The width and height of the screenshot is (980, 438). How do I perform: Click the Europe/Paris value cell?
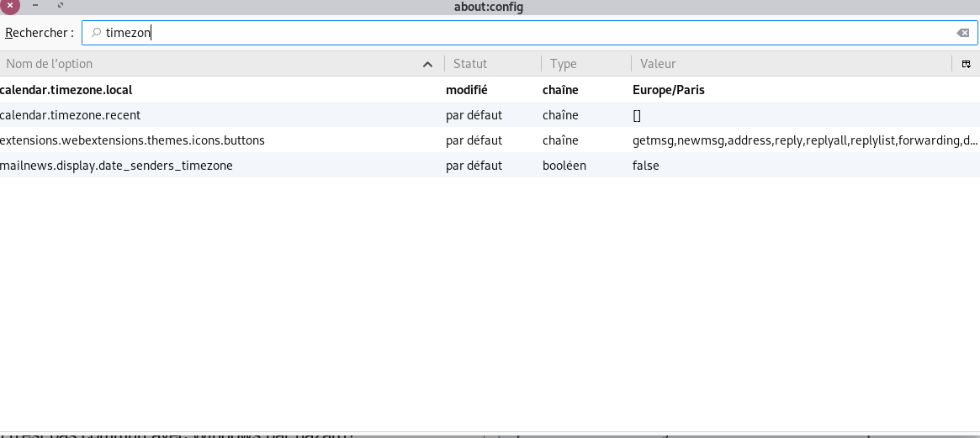[x=669, y=89]
